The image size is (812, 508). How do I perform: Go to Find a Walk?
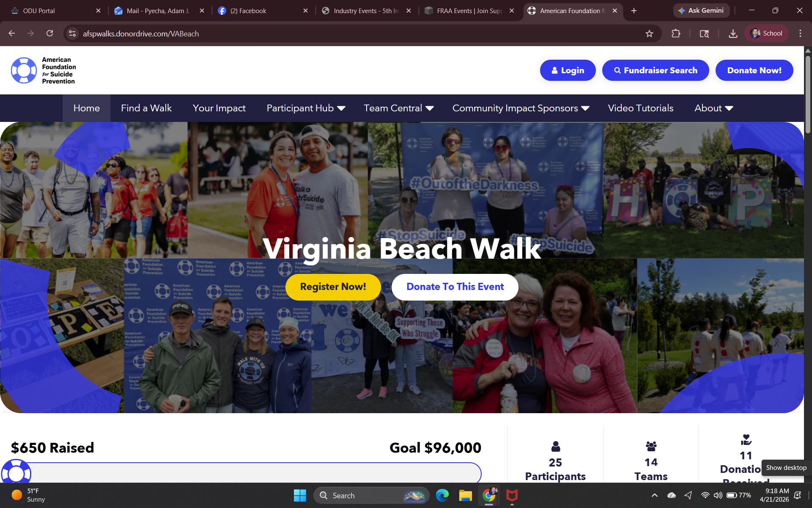(146, 108)
